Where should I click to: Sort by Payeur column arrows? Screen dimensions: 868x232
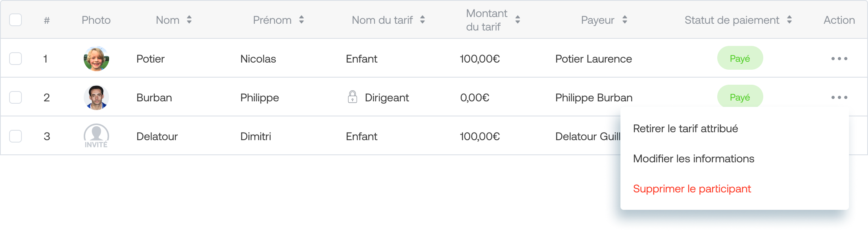625,20
